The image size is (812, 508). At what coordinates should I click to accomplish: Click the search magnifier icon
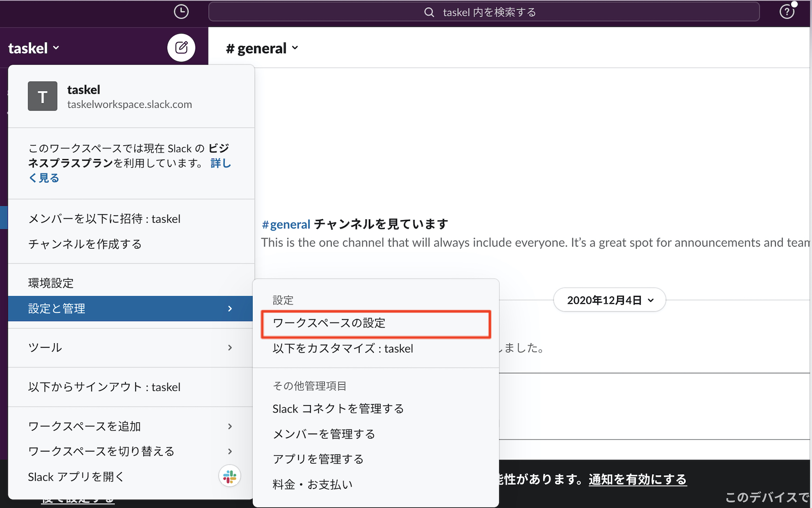[429, 12]
